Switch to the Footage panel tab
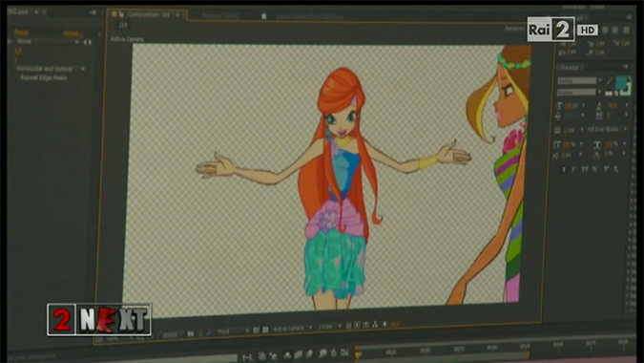The width and height of the screenshot is (644, 363). pyautogui.click(x=220, y=16)
